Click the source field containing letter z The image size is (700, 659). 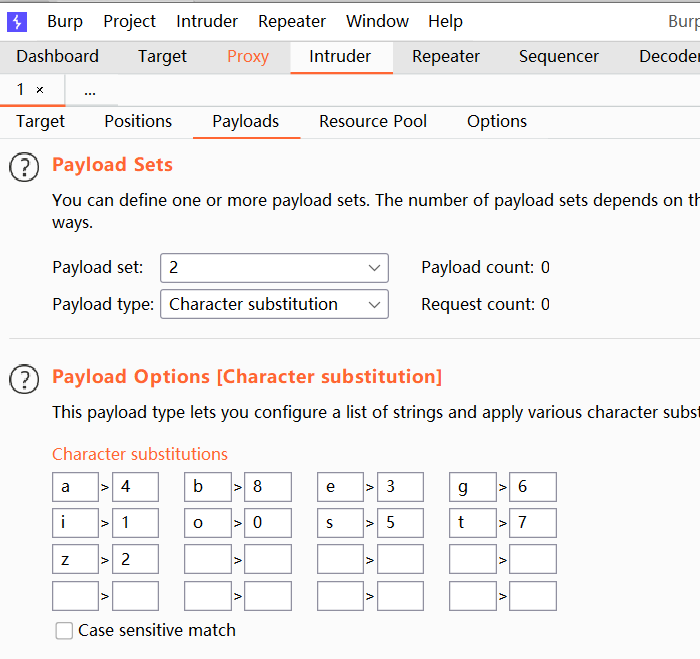tap(75, 559)
